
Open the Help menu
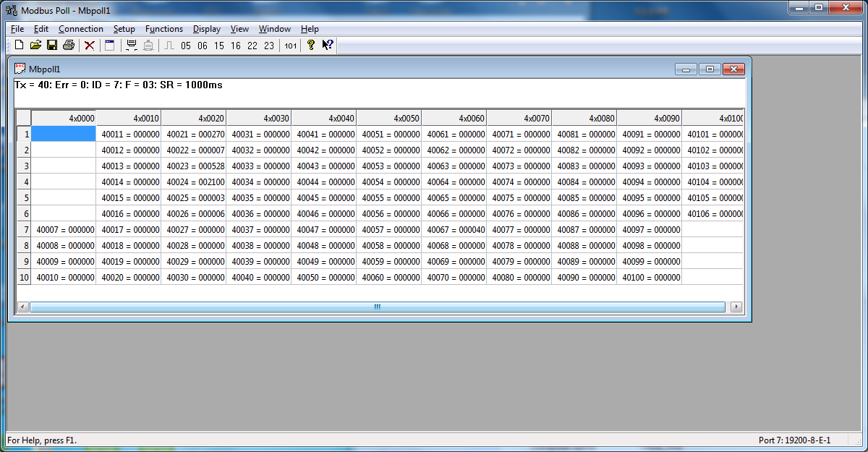click(310, 29)
